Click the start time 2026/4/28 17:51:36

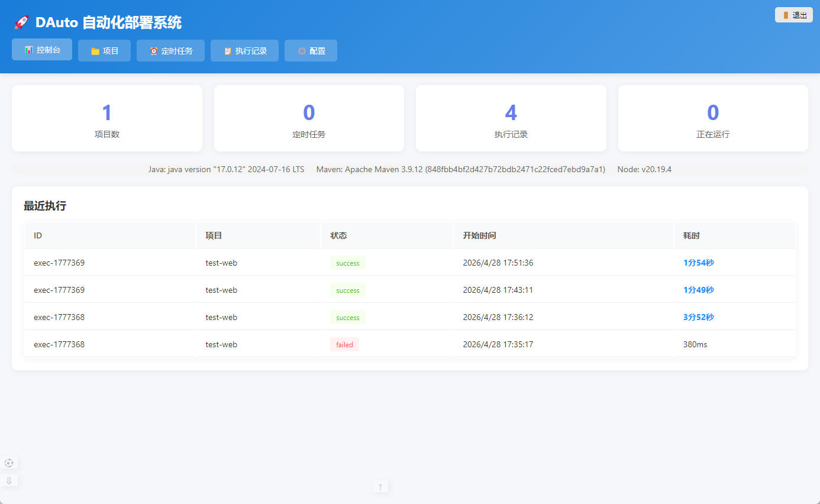point(498,263)
